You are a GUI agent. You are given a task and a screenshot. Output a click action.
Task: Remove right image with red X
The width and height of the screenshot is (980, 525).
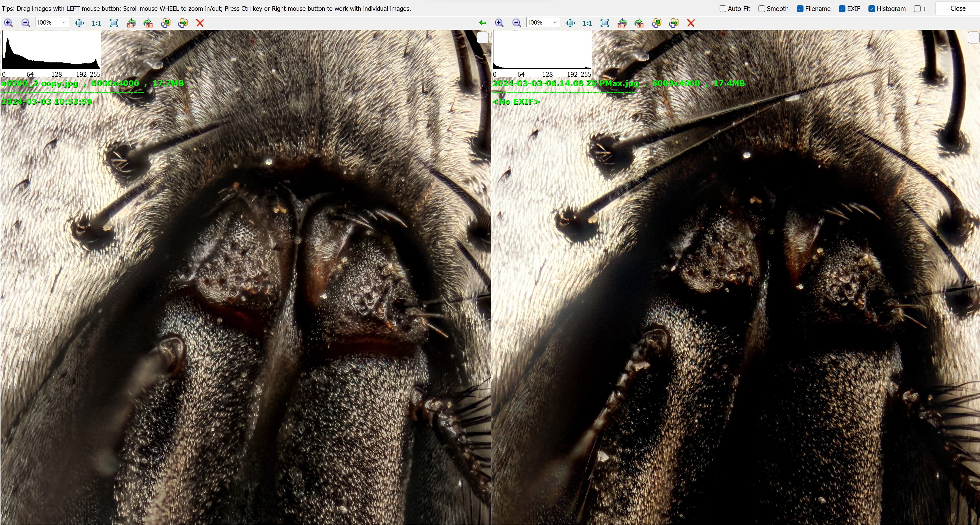(691, 23)
